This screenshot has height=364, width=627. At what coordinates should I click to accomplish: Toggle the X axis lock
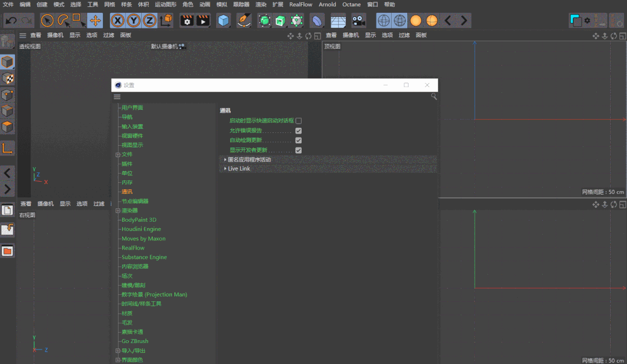click(x=118, y=21)
